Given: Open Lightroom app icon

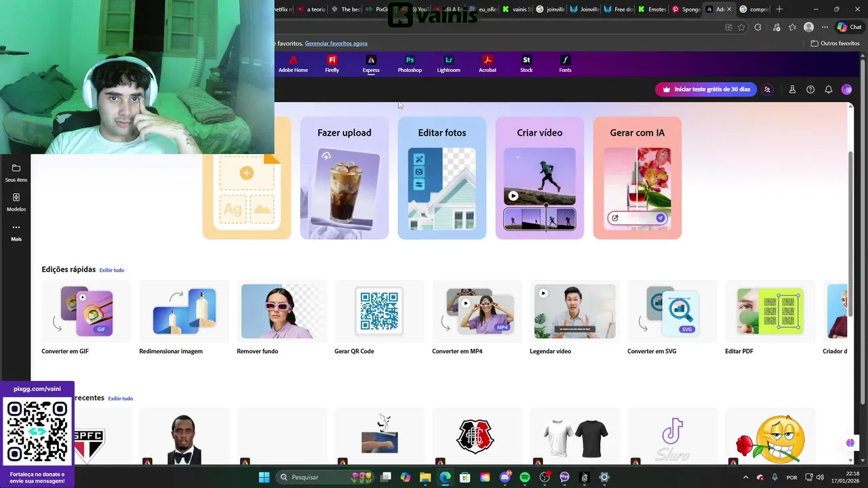Looking at the screenshot, I should [x=448, y=64].
